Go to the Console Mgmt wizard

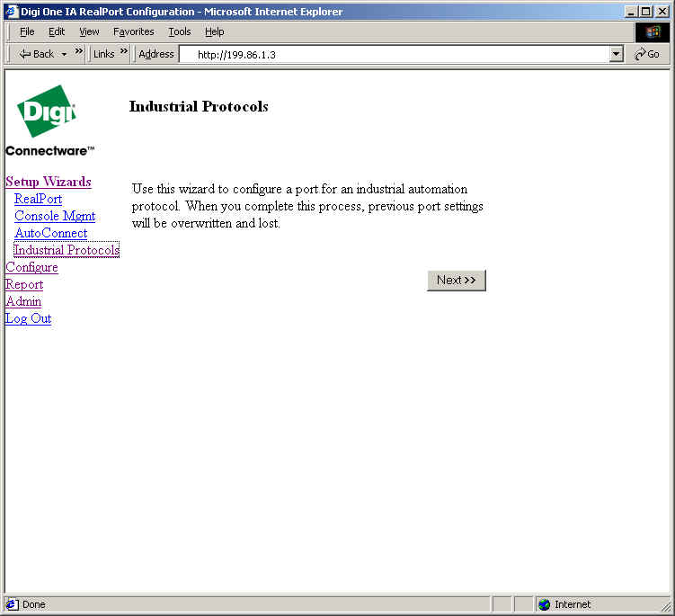click(x=55, y=216)
